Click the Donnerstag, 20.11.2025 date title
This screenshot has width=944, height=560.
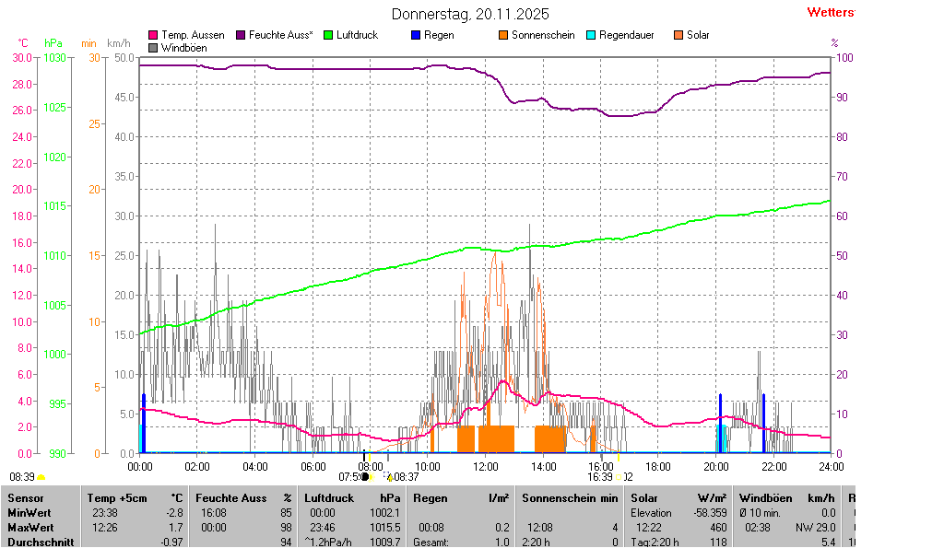coord(470,14)
